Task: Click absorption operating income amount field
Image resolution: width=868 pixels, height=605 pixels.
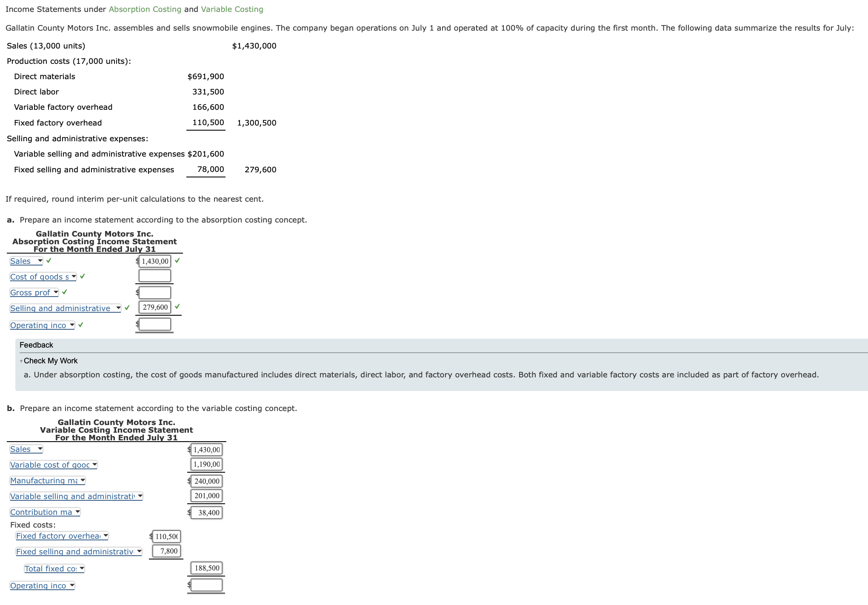Action: point(155,324)
